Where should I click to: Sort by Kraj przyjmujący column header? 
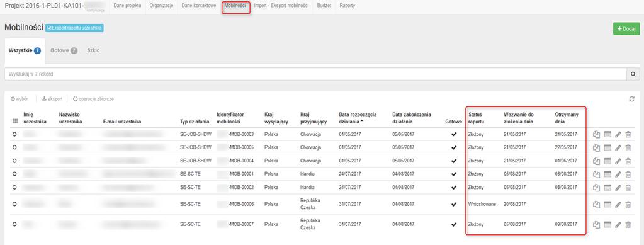[x=314, y=118]
